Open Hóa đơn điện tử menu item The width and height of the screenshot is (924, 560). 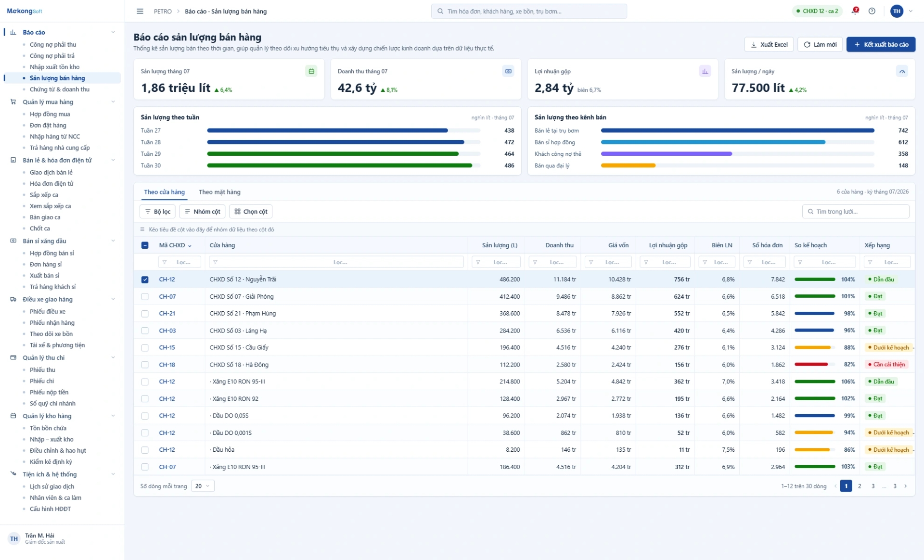coord(51,184)
